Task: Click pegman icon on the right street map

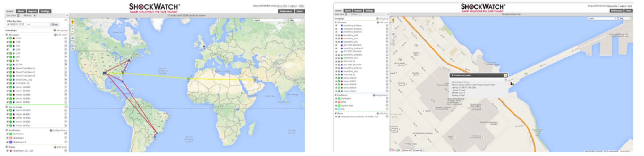Action: pyautogui.click(x=393, y=21)
